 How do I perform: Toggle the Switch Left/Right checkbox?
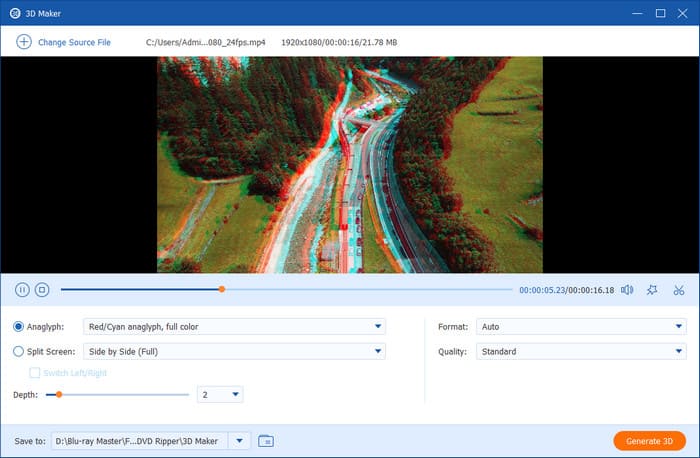coord(35,373)
